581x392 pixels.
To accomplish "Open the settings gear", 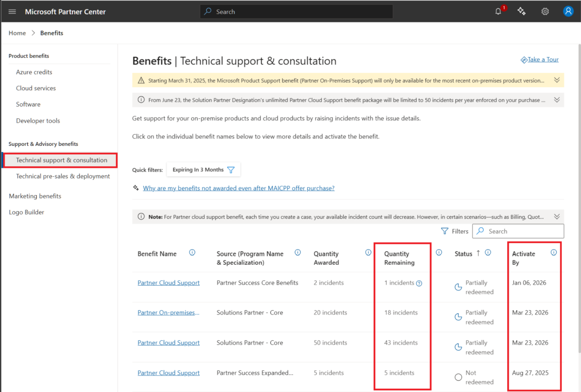I will coord(545,12).
